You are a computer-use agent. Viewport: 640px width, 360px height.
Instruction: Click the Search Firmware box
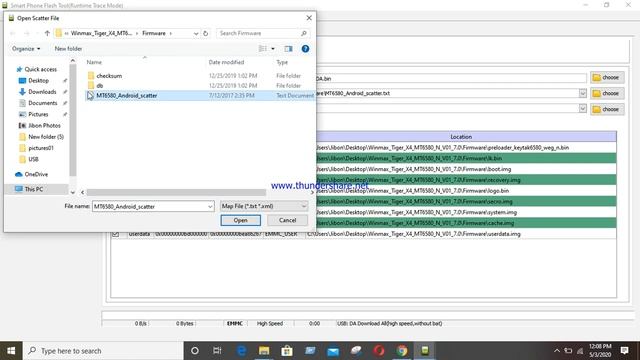pos(262,33)
